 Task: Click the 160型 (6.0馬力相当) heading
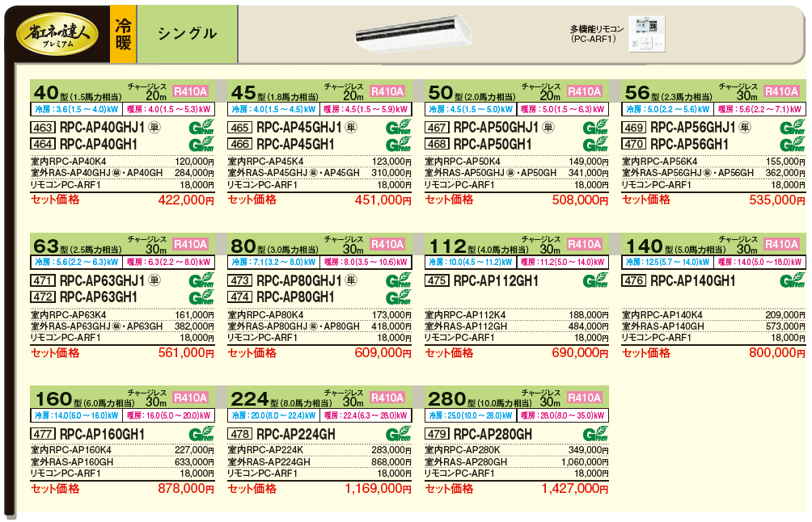pos(84,400)
